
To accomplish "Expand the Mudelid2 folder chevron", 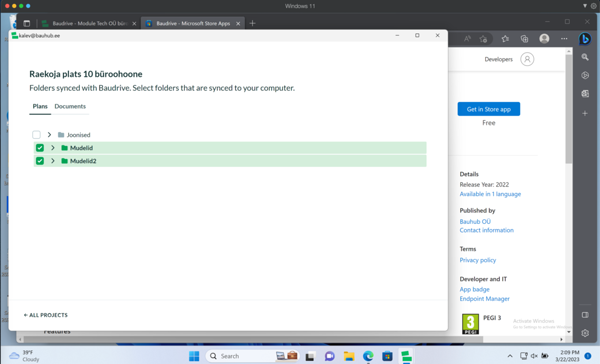I will click(x=53, y=161).
